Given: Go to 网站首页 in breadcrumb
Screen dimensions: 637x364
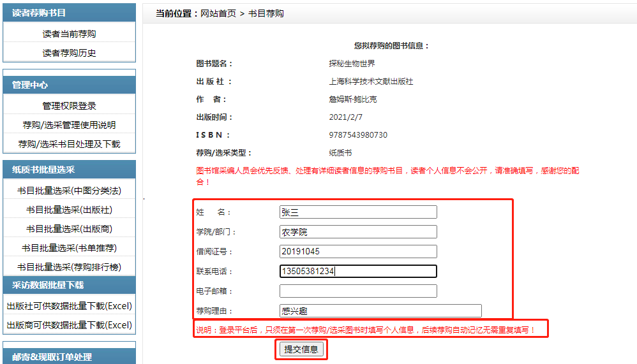Looking at the screenshot, I should (218, 13).
